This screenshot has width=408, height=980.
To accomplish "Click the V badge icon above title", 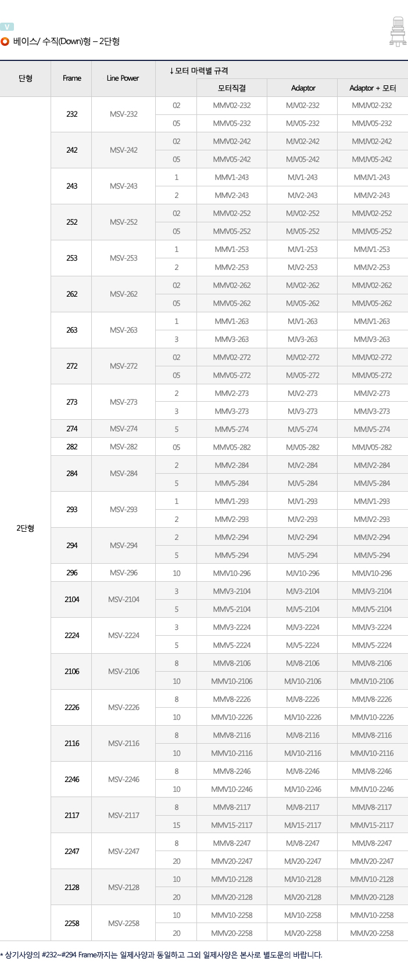I will tap(7, 27).
